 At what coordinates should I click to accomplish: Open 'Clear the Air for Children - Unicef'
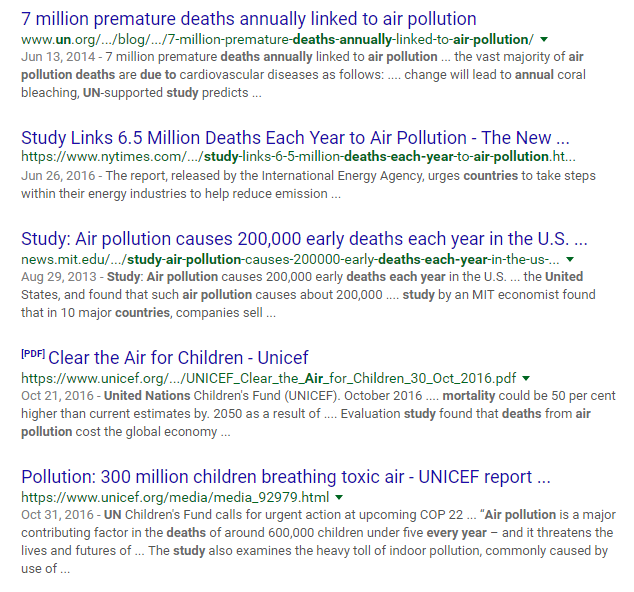(x=178, y=358)
